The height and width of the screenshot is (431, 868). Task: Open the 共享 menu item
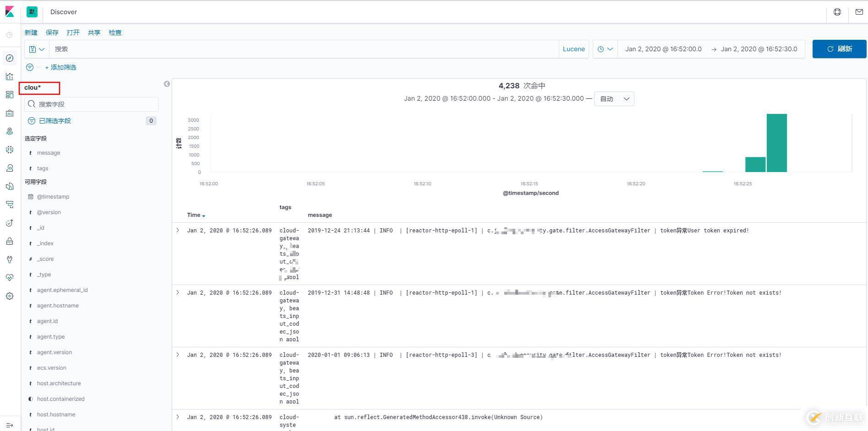pyautogui.click(x=94, y=32)
